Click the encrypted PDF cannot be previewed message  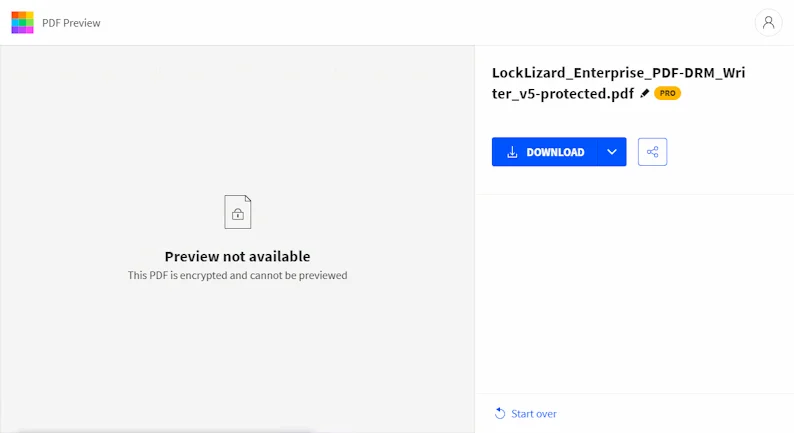tap(237, 275)
